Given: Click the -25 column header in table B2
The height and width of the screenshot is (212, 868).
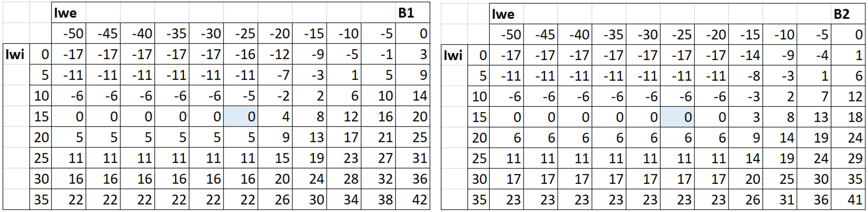Looking at the screenshot, I should pos(677,35).
